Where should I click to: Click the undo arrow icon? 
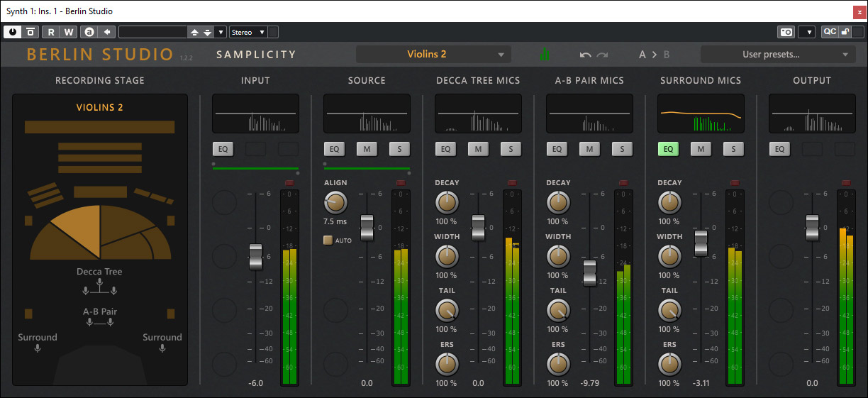click(585, 55)
